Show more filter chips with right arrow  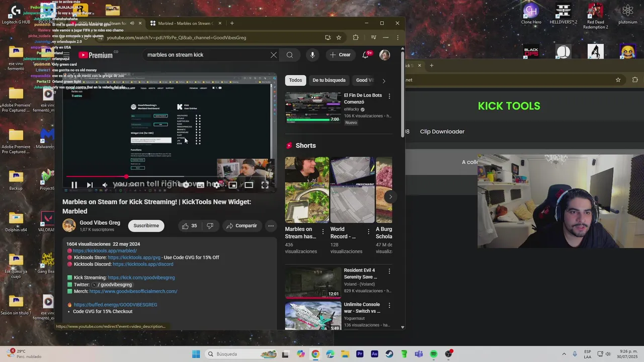[384, 80]
